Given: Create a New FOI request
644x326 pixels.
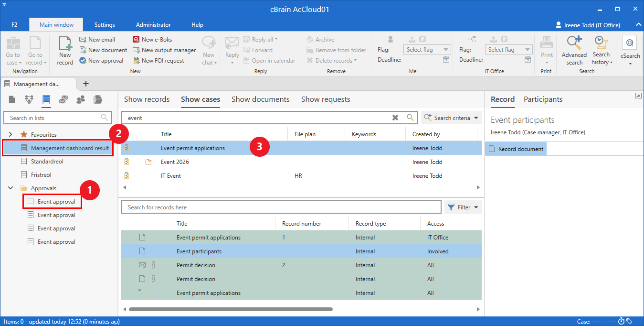Looking at the screenshot, I should [x=158, y=61].
